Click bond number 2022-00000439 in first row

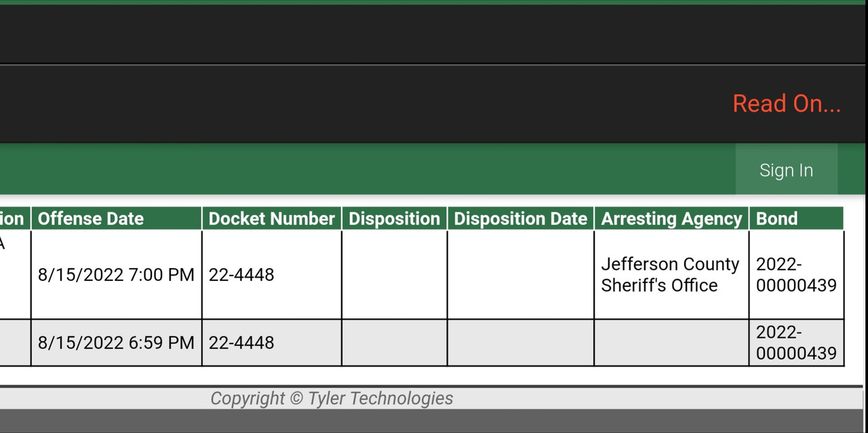pos(797,275)
